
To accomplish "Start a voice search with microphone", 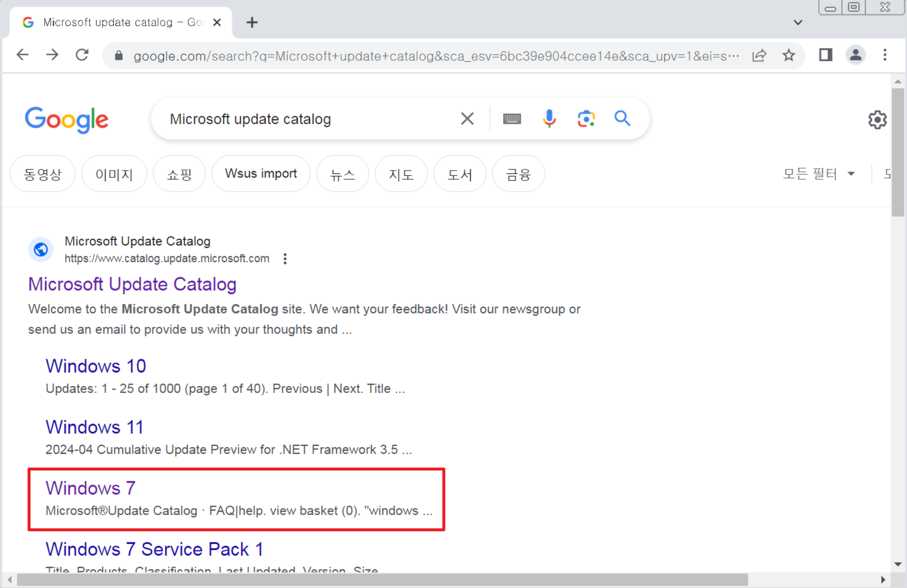I will 549,119.
